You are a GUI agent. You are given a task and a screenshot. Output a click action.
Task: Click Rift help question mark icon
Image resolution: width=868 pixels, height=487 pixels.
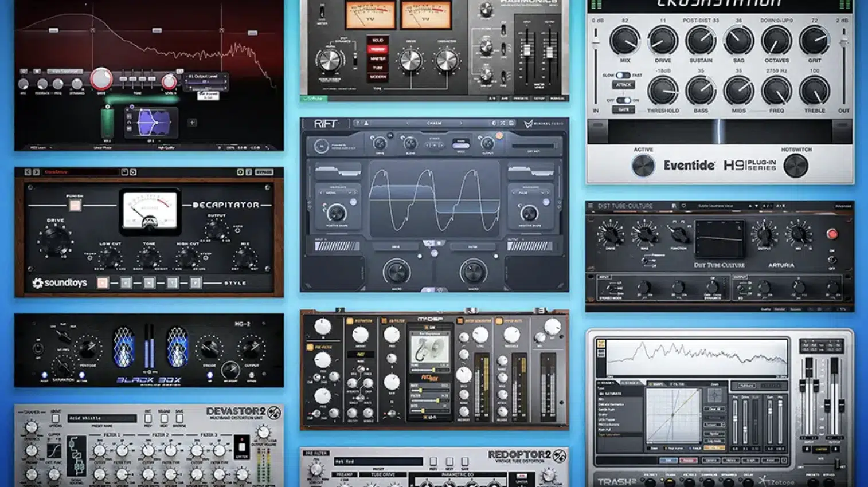click(358, 123)
